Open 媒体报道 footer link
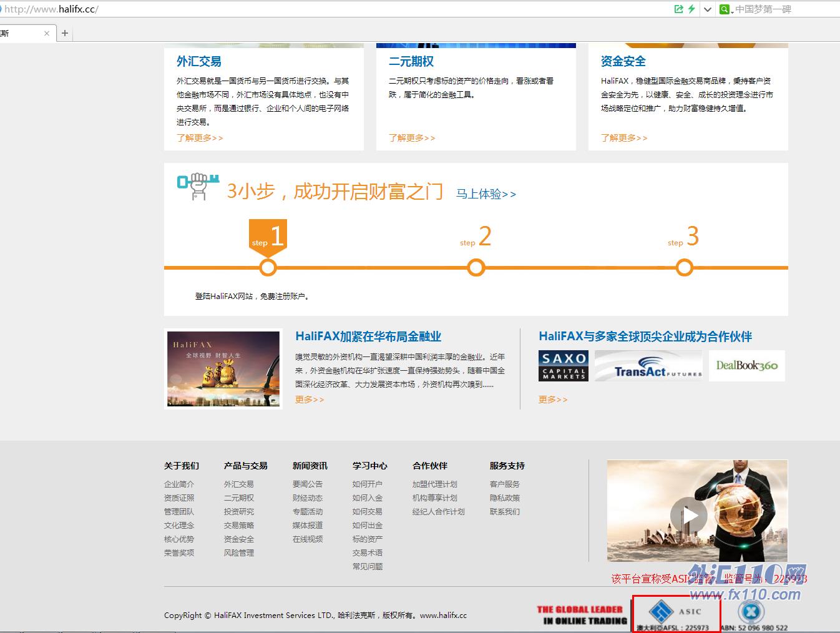 tap(308, 526)
